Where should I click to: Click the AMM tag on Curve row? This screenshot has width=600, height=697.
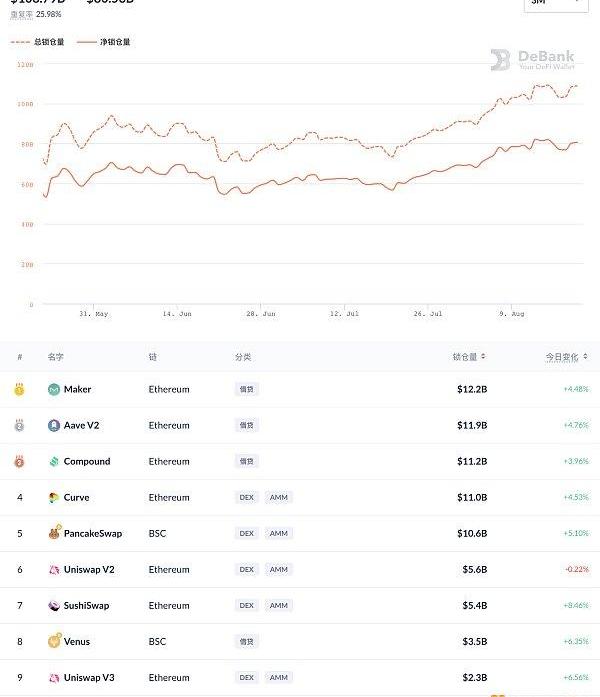click(x=279, y=497)
